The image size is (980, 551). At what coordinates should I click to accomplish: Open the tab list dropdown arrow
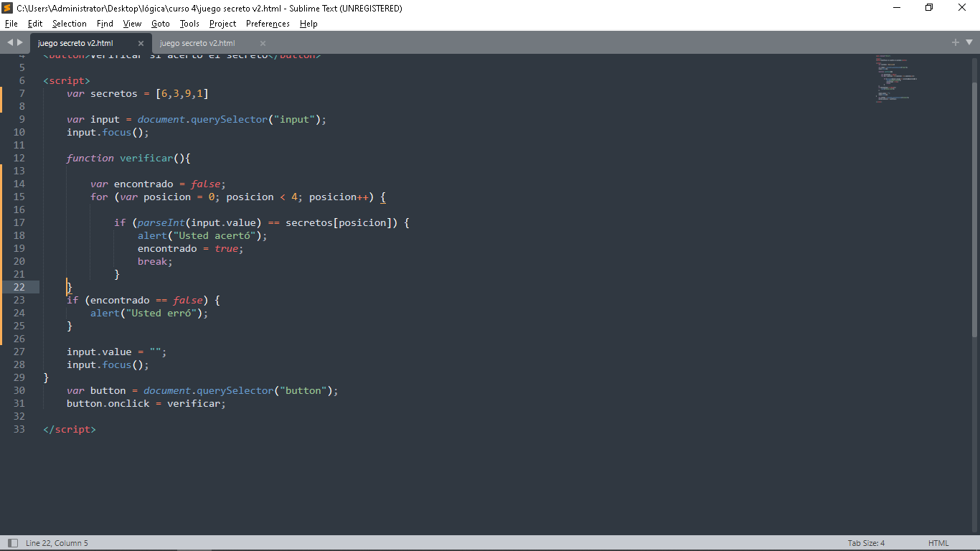970,42
